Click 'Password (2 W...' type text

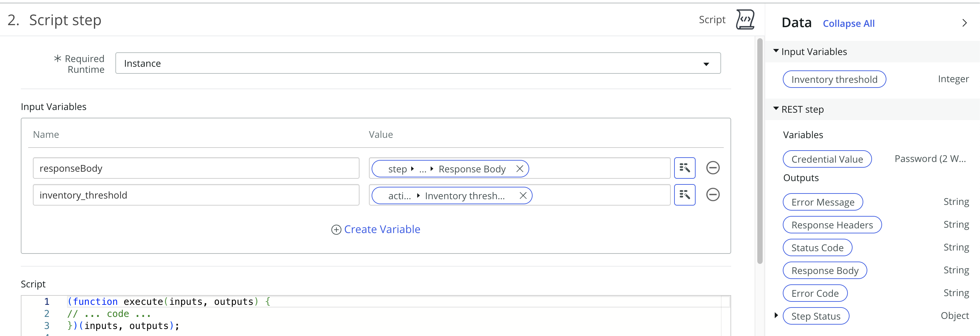(x=930, y=159)
